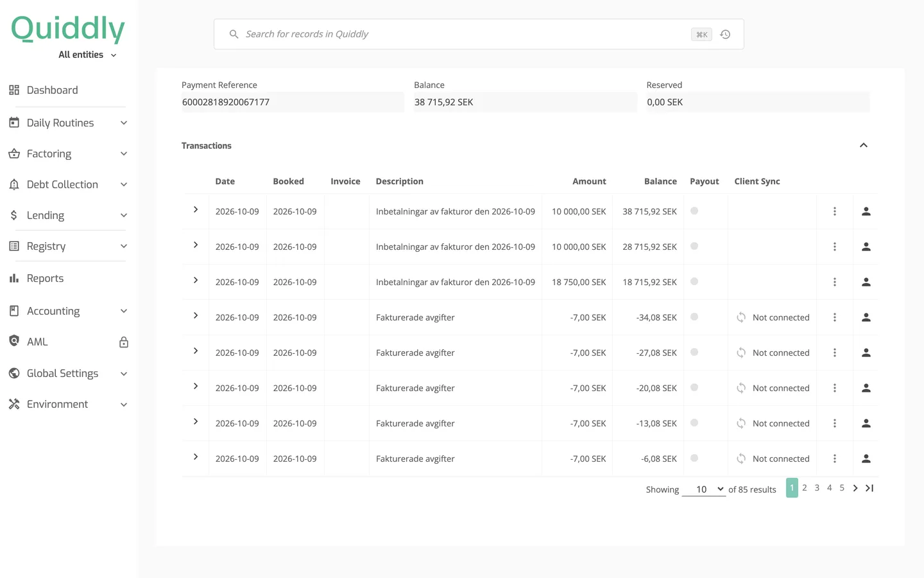Click sync icon in -20,08 SEK row
This screenshot has height=578, width=924.
point(741,388)
